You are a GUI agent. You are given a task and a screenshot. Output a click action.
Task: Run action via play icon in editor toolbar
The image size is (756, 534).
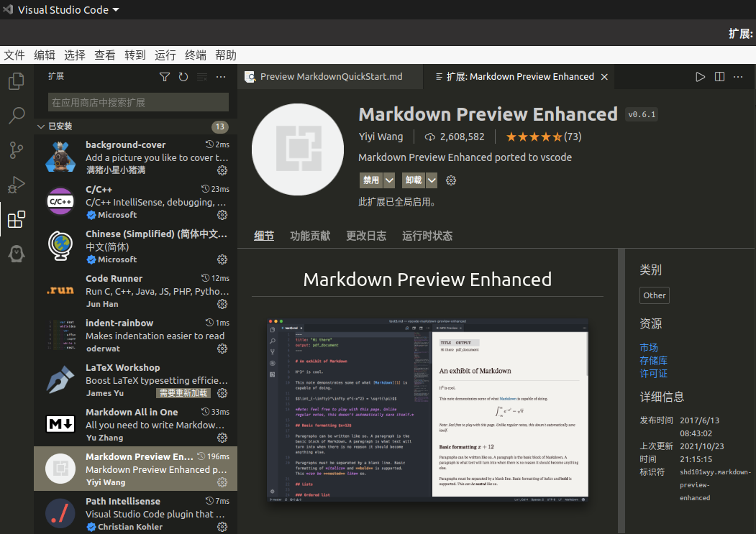tap(700, 77)
